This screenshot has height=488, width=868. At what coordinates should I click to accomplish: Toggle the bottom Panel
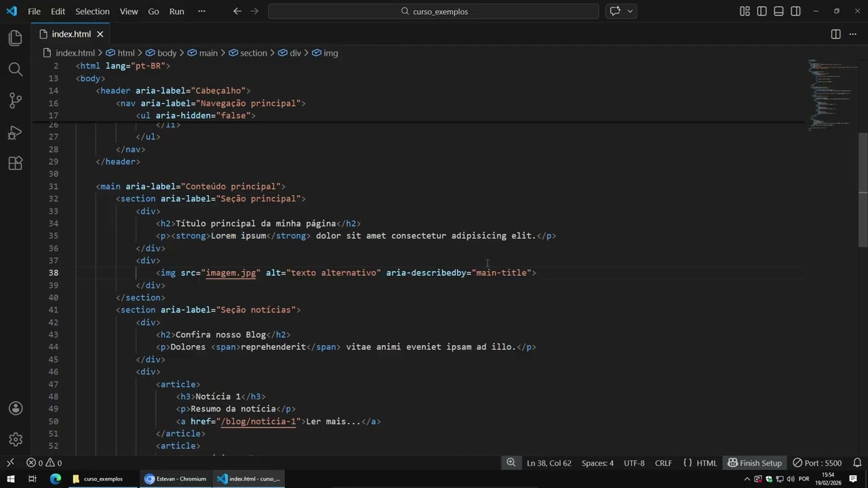(x=778, y=11)
